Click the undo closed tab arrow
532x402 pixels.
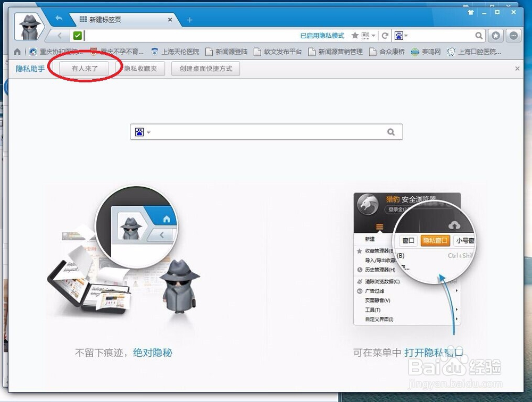(x=59, y=18)
